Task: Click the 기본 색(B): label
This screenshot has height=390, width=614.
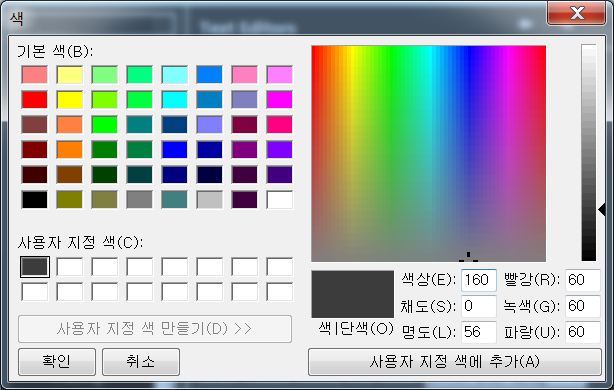Action: pos(55,51)
